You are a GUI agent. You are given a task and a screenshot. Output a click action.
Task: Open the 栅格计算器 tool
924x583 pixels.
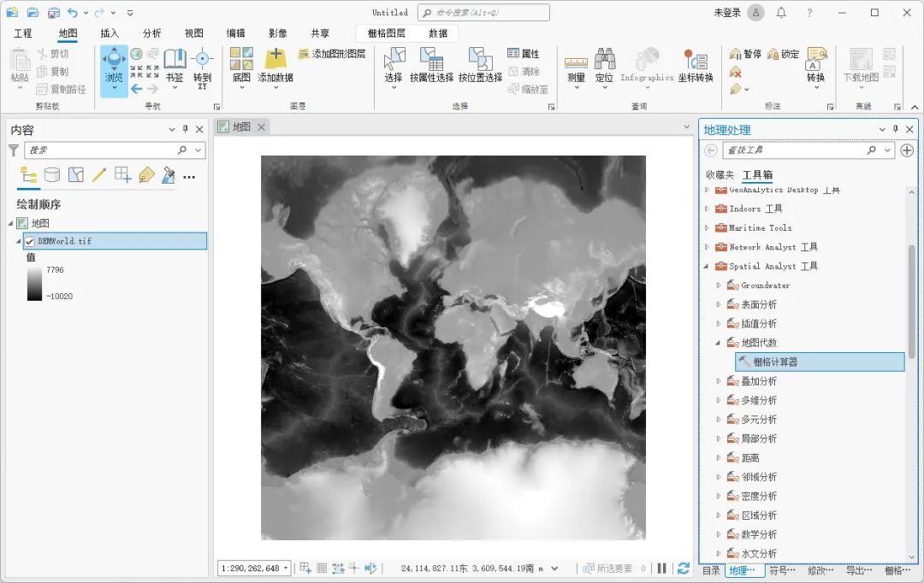[820, 362]
